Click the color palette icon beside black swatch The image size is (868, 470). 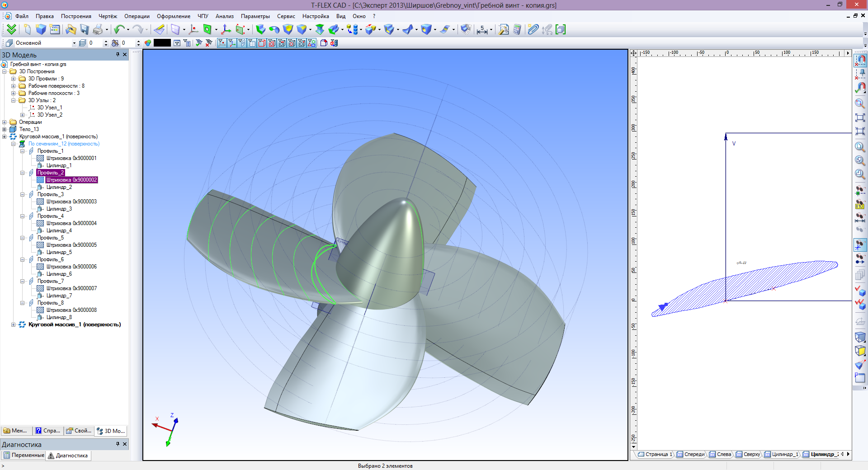(148, 43)
